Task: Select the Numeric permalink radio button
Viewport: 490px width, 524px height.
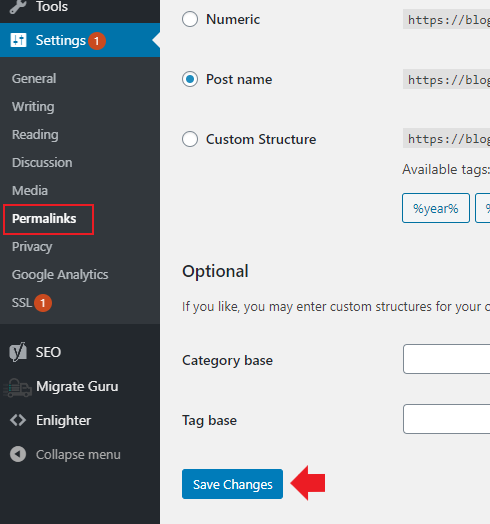Action: click(190, 19)
